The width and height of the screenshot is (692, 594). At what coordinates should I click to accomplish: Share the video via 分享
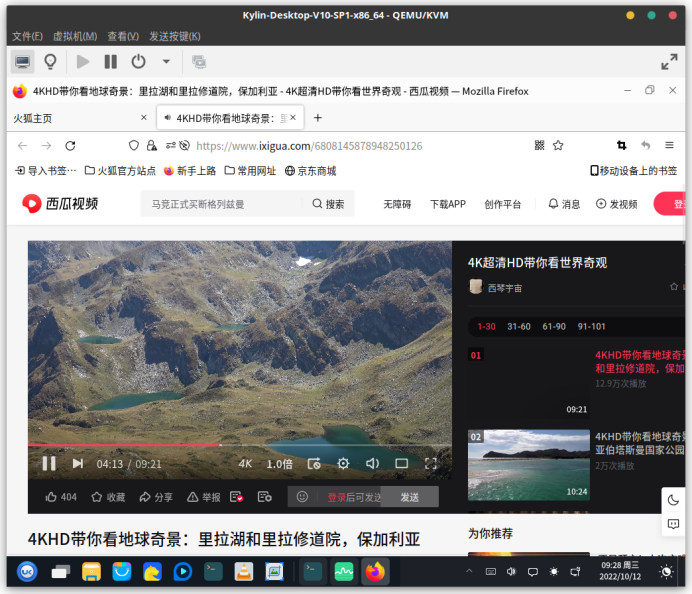(156, 497)
